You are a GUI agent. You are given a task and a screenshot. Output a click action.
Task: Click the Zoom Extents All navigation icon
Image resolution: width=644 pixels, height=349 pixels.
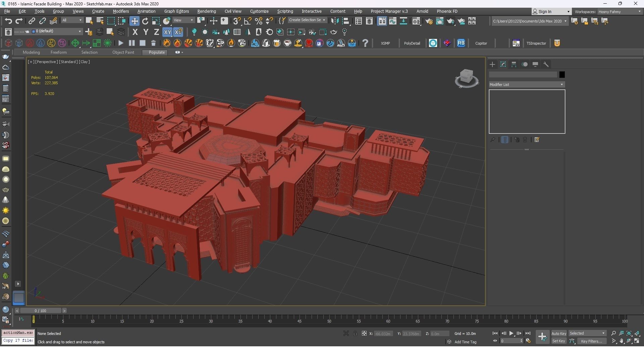(x=637, y=333)
